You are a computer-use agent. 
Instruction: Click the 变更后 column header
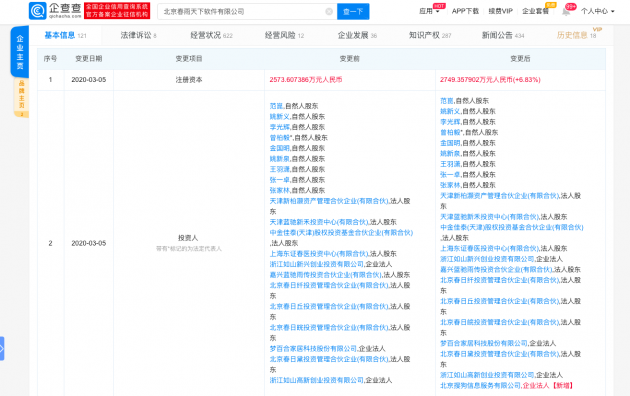point(520,59)
